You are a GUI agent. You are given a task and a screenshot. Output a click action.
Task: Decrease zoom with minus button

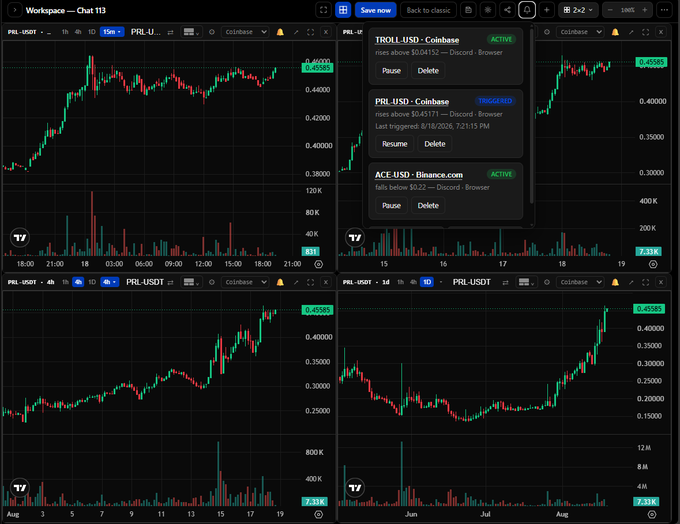[x=610, y=10]
